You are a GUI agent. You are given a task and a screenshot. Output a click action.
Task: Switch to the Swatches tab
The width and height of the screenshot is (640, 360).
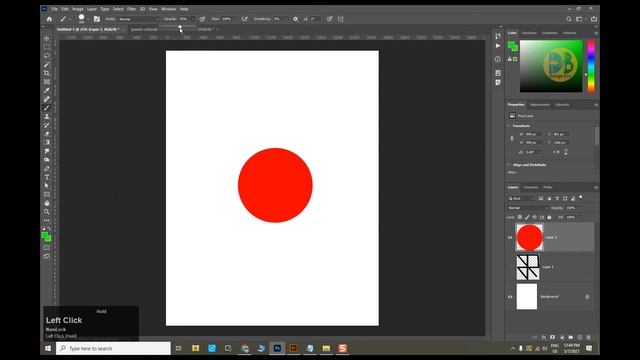point(529,33)
